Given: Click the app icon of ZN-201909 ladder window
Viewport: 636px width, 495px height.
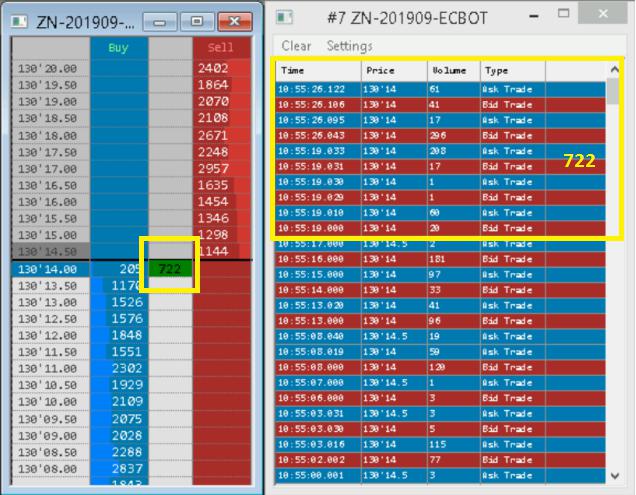Looking at the screenshot, I should [x=19, y=22].
